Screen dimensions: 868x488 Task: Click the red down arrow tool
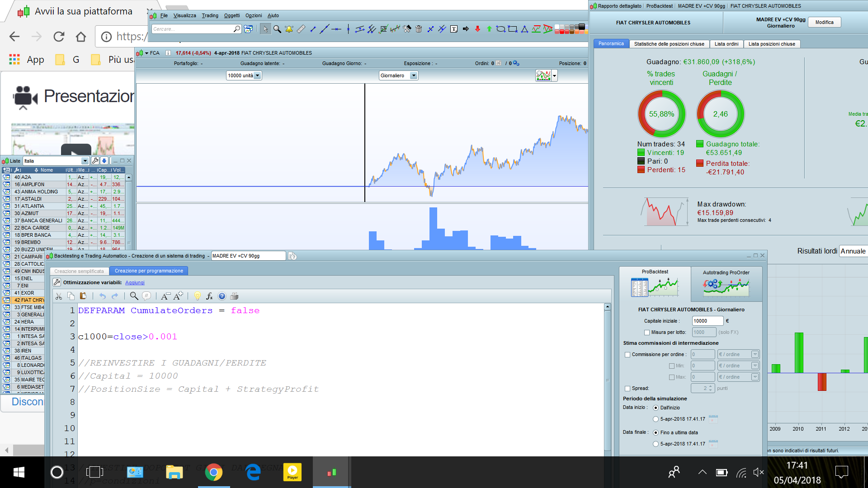(x=477, y=29)
